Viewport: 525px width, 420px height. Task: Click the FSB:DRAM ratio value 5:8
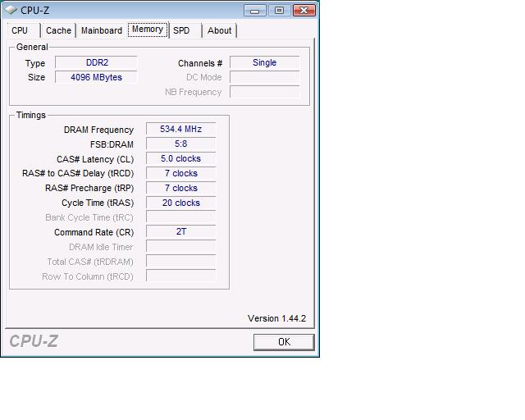click(180, 144)
